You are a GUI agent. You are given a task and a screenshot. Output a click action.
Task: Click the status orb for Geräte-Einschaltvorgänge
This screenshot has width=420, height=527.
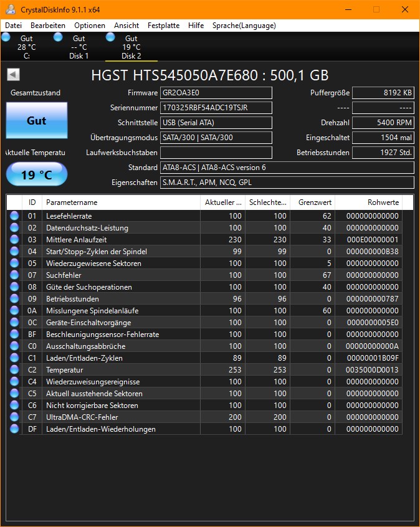[x=14, y=322]
